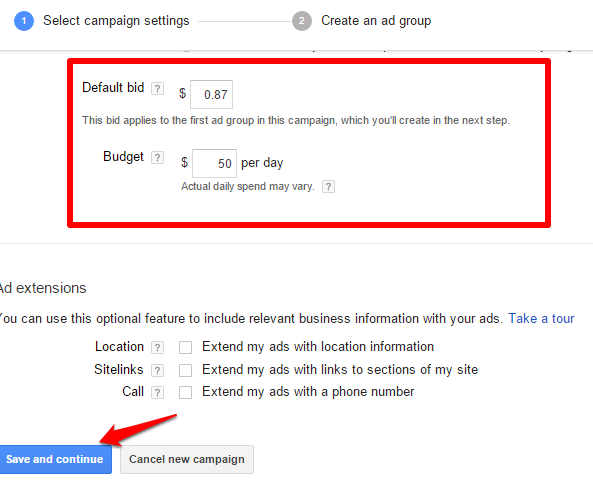Follow the Take a tour link
This screenshot has width=593, height=489.
coord(541,318)
